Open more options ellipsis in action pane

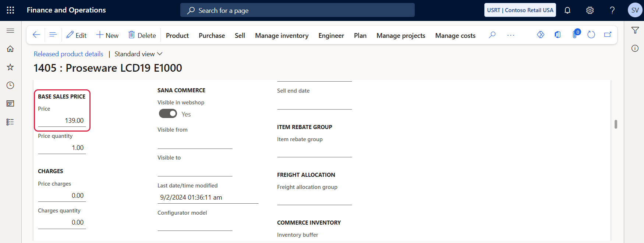click(x=511, y=35)
